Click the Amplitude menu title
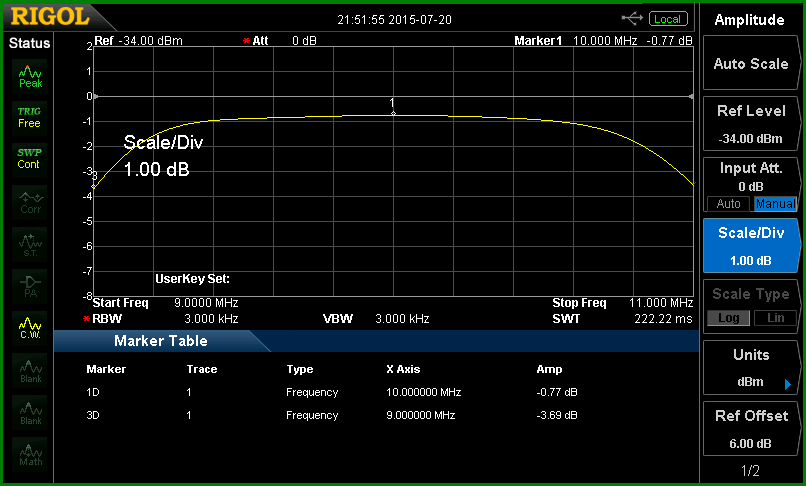This screenshot has width=806, height=486. 749,20
